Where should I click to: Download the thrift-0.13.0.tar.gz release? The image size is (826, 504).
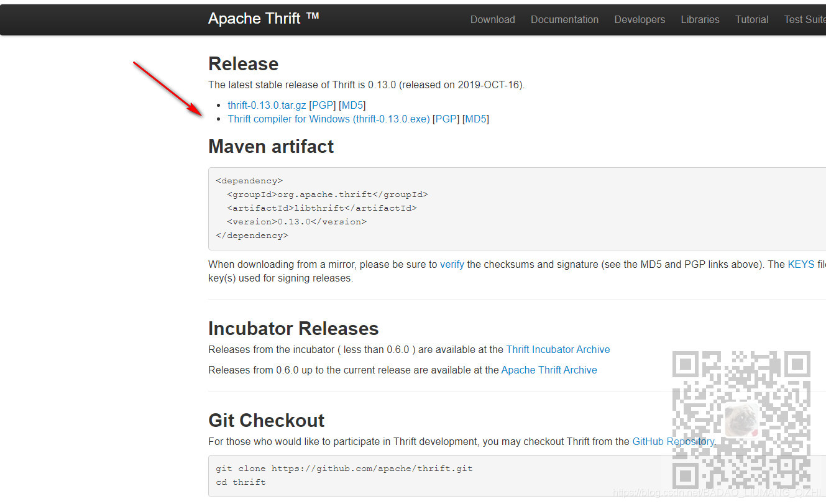267,105
